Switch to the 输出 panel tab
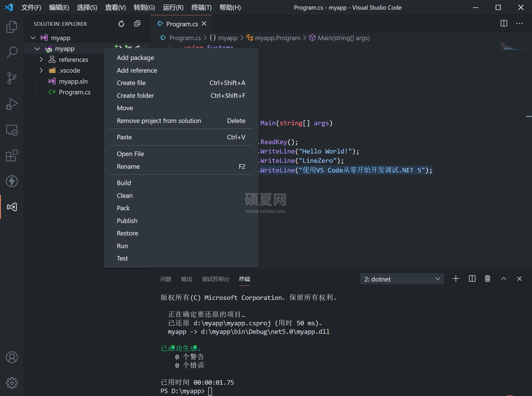Viewport: 532px width, 396px height. pyautogui.click(x=186, y=279)
